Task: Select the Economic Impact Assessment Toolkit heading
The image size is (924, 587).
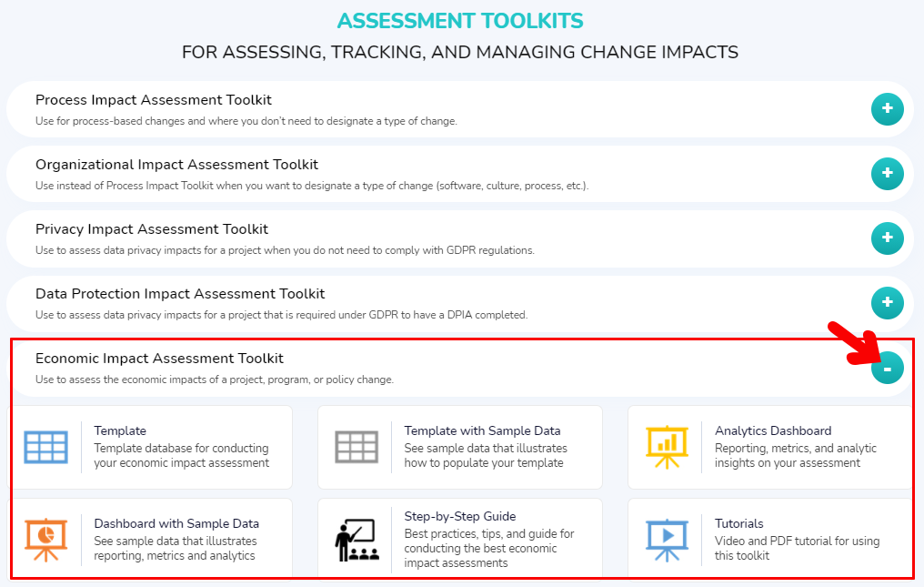Action: 160,358
